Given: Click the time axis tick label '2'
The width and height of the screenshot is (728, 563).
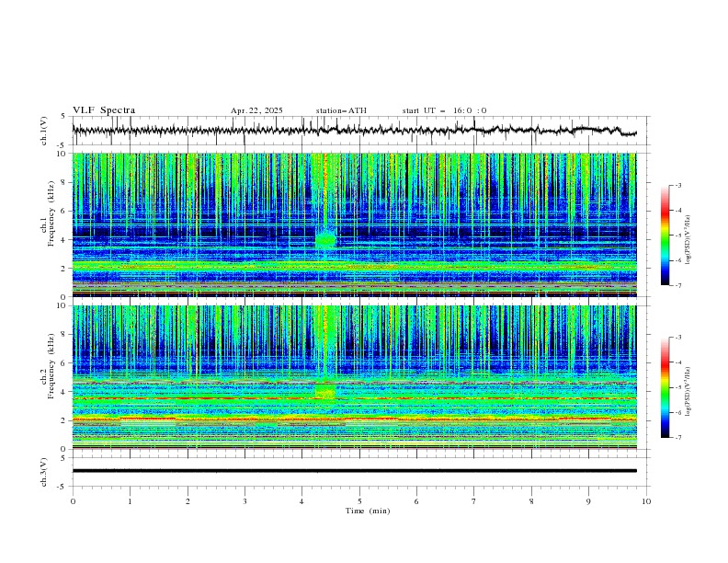Looking at the screenshot, I should click(x=188, y=501).
